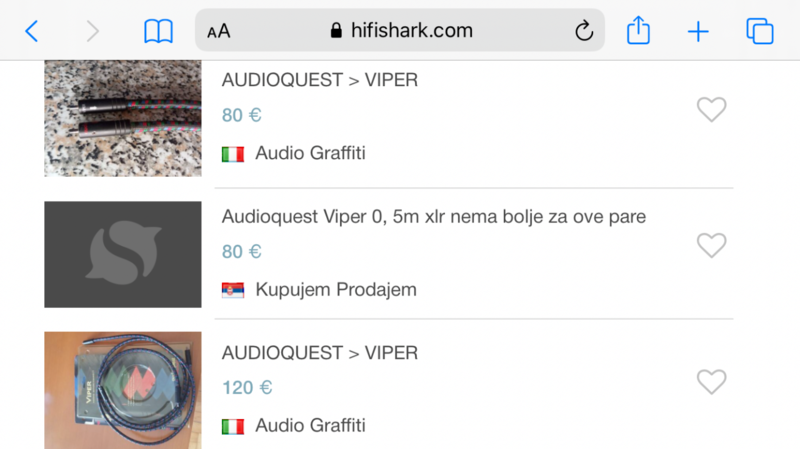The image size is (800, 449).
Task: Show all open tabs overview
Action: (760, 31)
